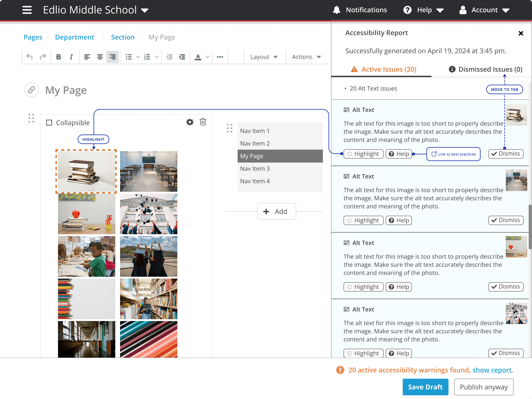Enable the Collapsible checkbox
Image resolution: width=532 pixels, height=399 pixels.
tap(49, 123)
